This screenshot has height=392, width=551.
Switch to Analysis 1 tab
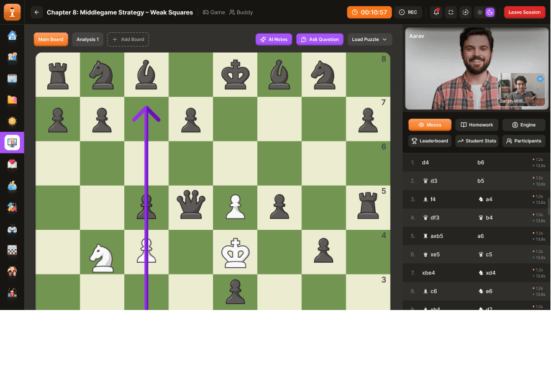(88, 39)
